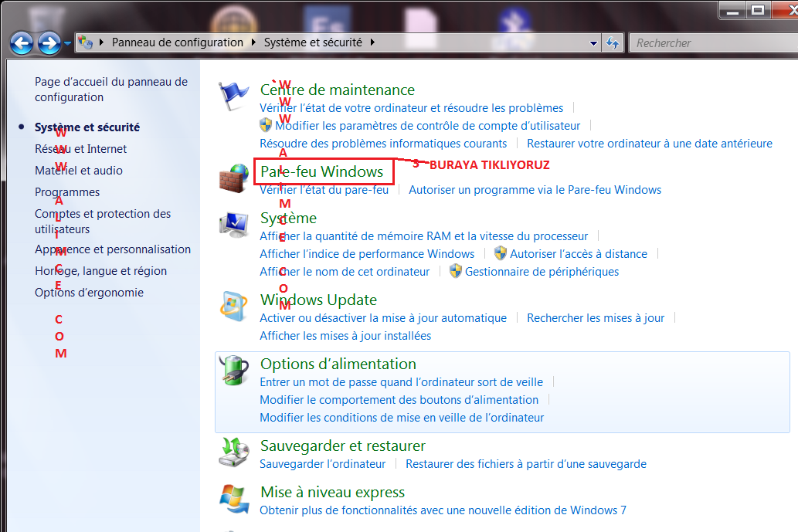Click the Rechercher search field
Image resolution: width=798 pixels, height=532 pixels.
point(714,43)
